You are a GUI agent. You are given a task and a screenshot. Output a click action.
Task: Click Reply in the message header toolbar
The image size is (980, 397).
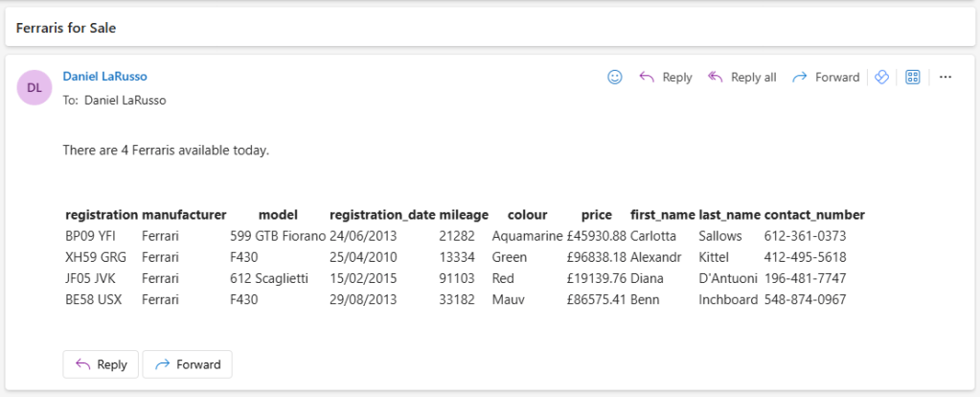pos(666,78)
